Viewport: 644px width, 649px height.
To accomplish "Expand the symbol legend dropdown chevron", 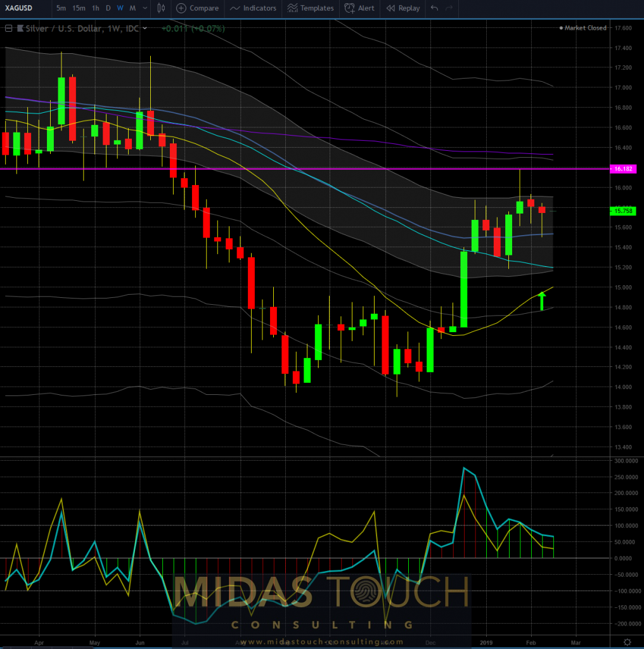I will tap(145, 29).
